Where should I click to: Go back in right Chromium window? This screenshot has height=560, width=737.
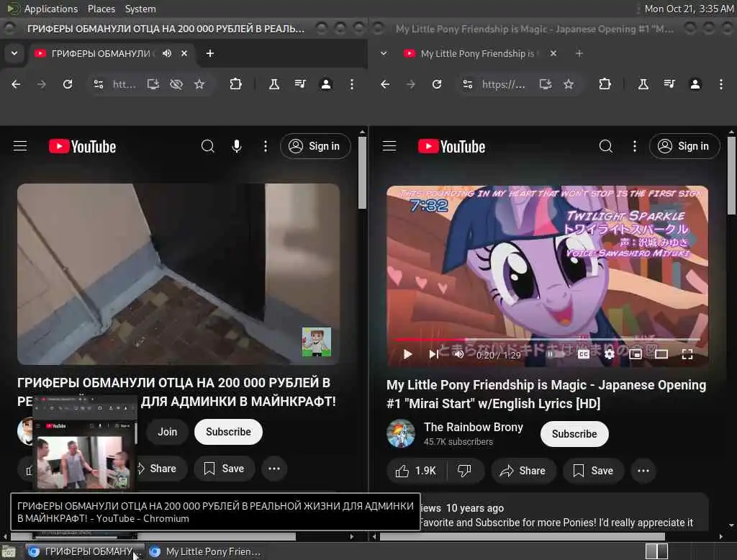[385, 84]
